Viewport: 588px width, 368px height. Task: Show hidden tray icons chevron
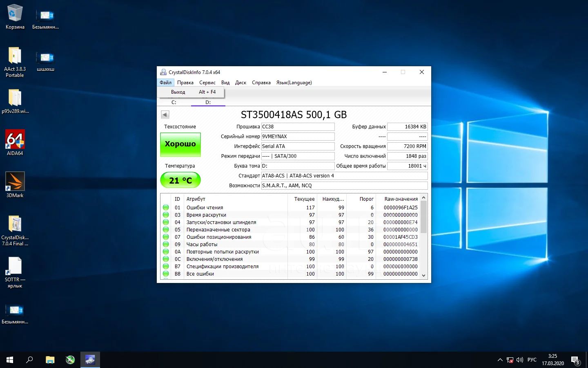(x=500, y=360)
